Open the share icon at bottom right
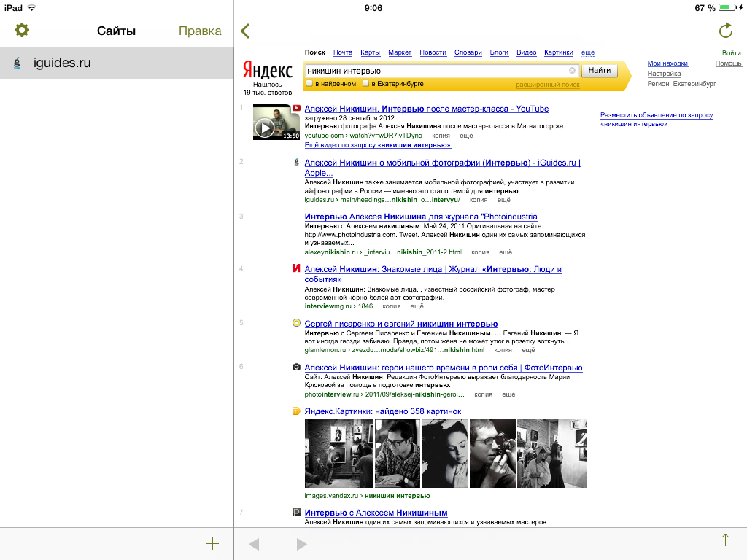This screenshot has width=747, height=560. (x=725, y=544)
